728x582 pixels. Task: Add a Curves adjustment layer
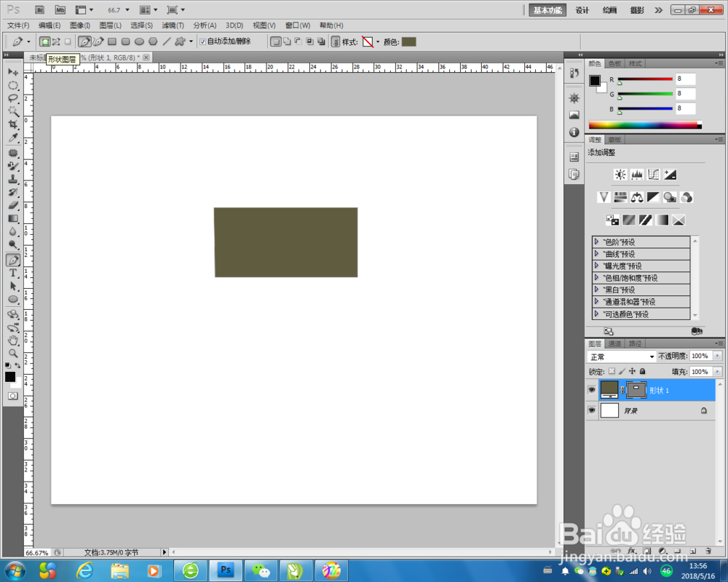[653, 175]
